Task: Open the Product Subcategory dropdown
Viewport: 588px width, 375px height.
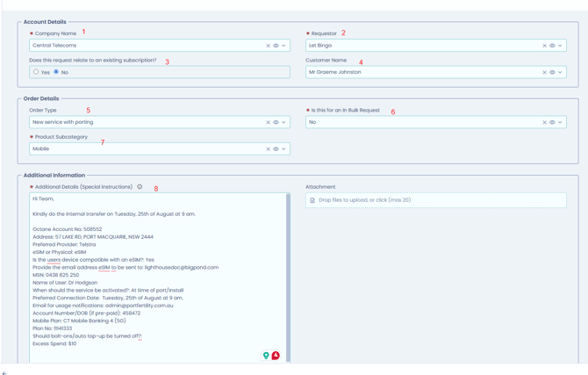Action: click(283, 149)
